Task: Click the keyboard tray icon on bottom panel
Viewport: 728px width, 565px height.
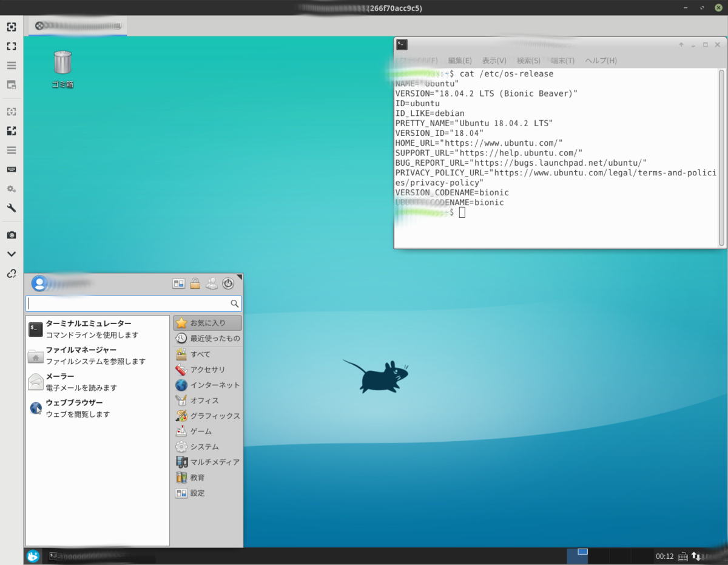Action: 682,557
